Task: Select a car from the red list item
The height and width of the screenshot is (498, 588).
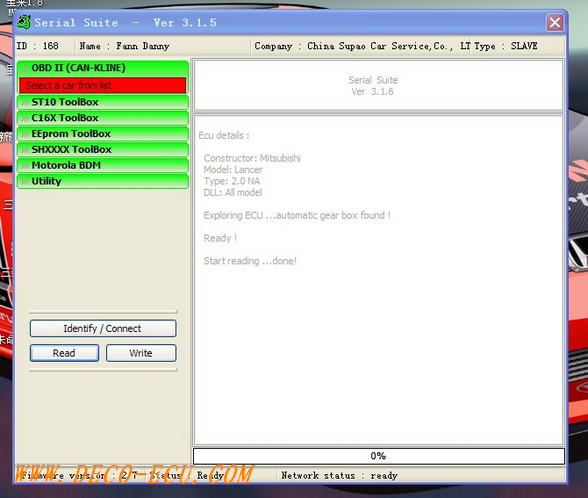Action: tap(103, 85)
